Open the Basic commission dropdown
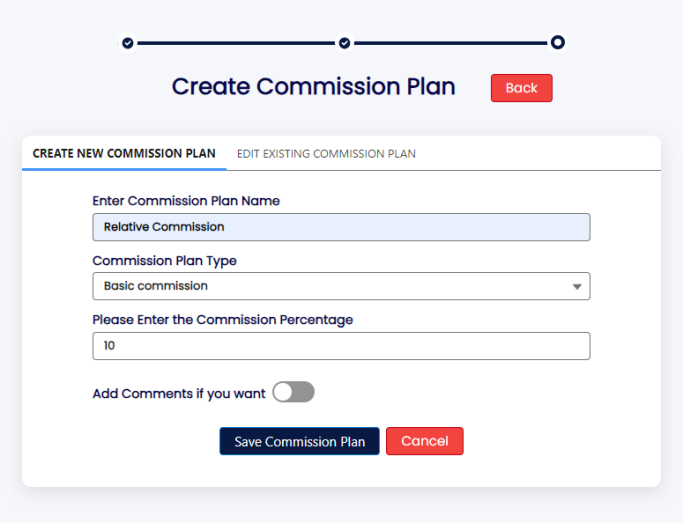This screenshot has width=683, height=523. (340, 286)
